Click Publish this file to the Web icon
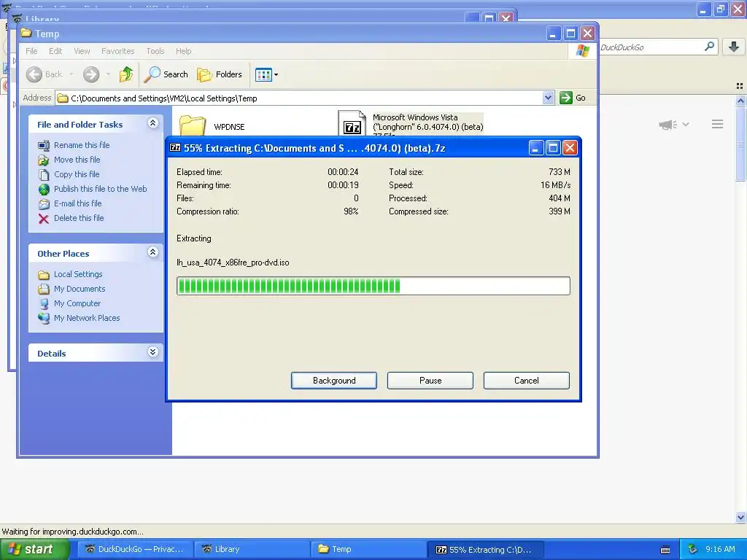 (44, 190)
